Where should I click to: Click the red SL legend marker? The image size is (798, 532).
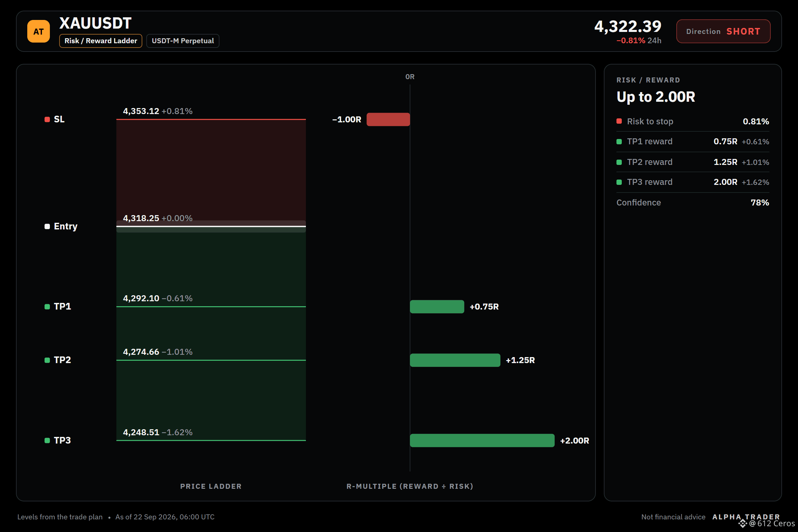click(x=47, y=119)
